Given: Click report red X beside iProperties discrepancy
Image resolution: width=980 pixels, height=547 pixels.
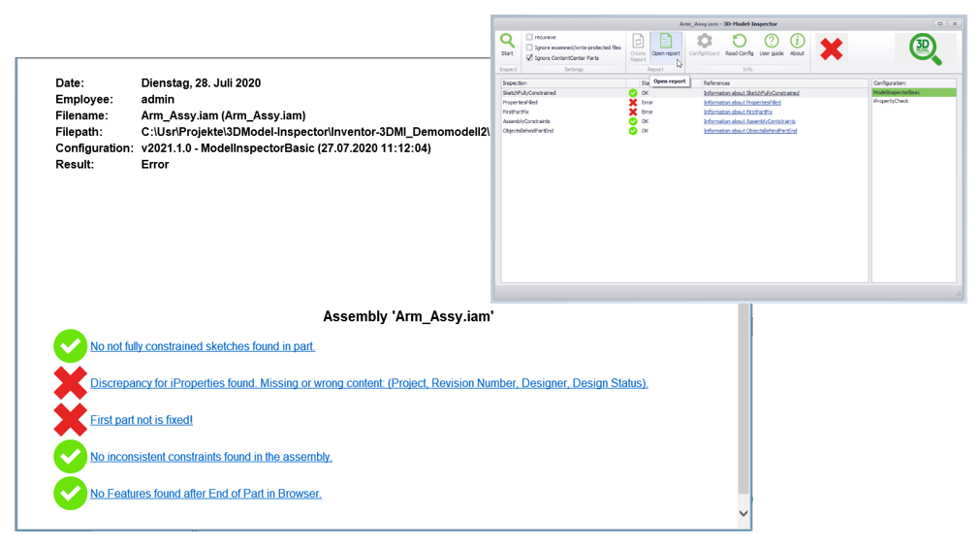Looking at the screenshot, I should click(70, 382).
